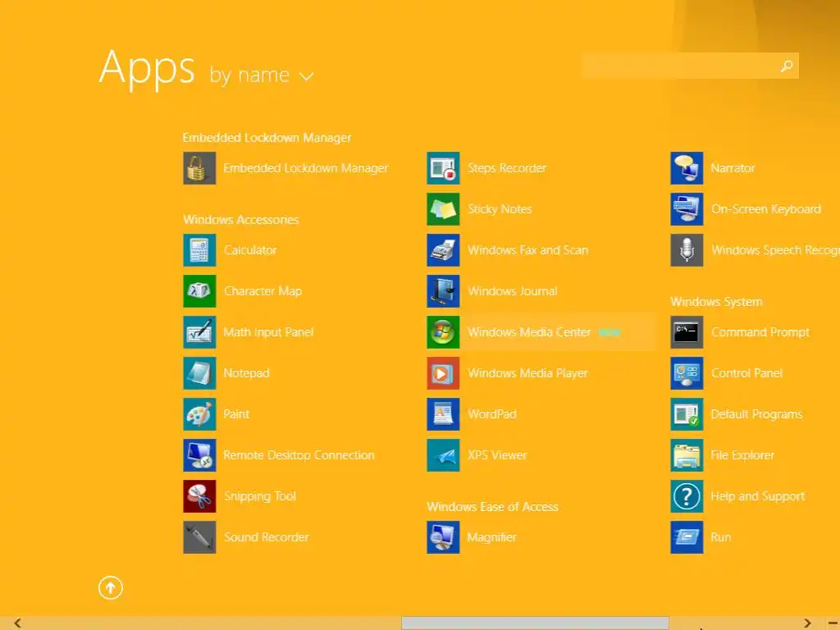Open Paint palette icon
The height and width of the screenshot is (630, 840).
click(199, 414)
